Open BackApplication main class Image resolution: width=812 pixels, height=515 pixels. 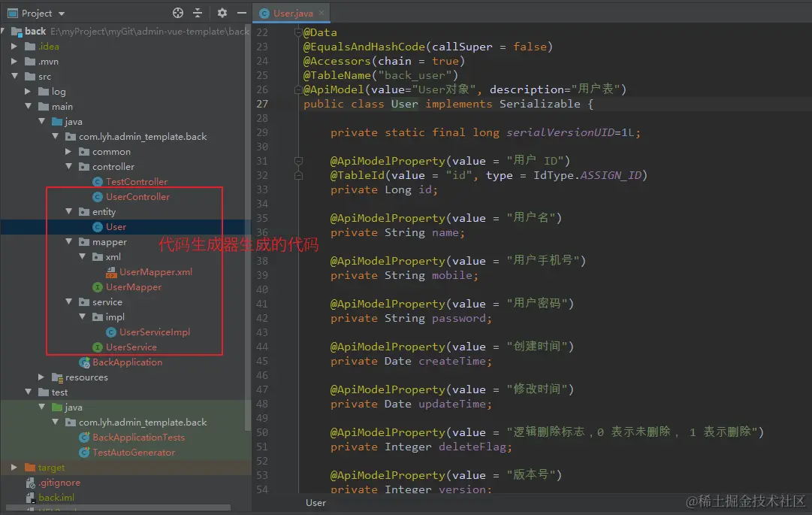[x=128, y=362]
